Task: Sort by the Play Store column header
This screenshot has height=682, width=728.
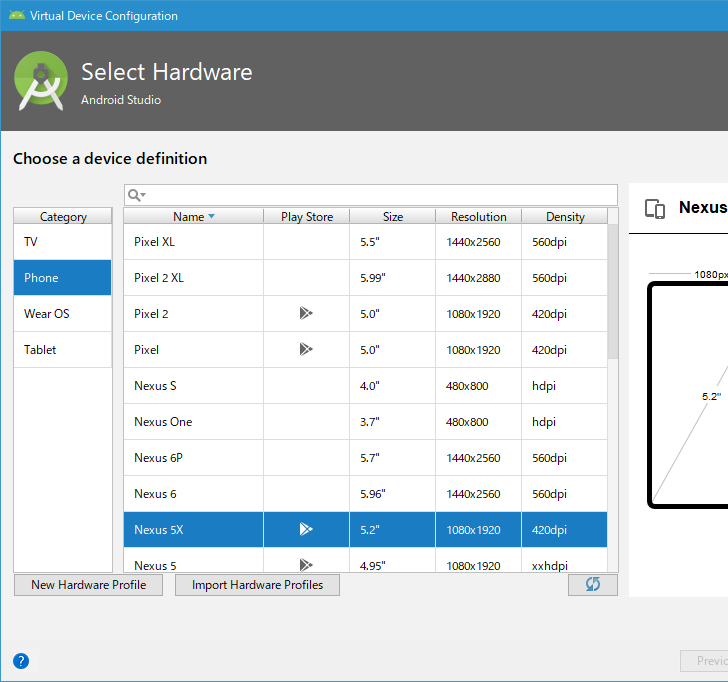Action: point(306,216)
